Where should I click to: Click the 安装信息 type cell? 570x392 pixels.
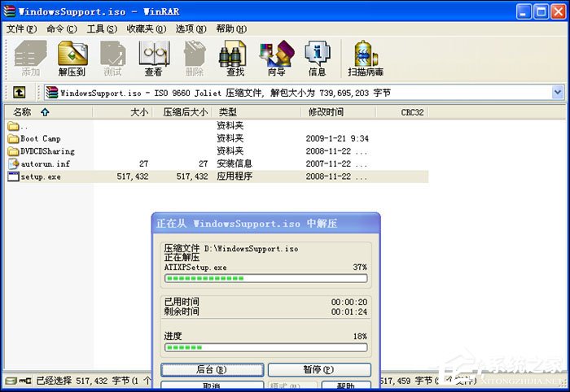click(235, 163)
